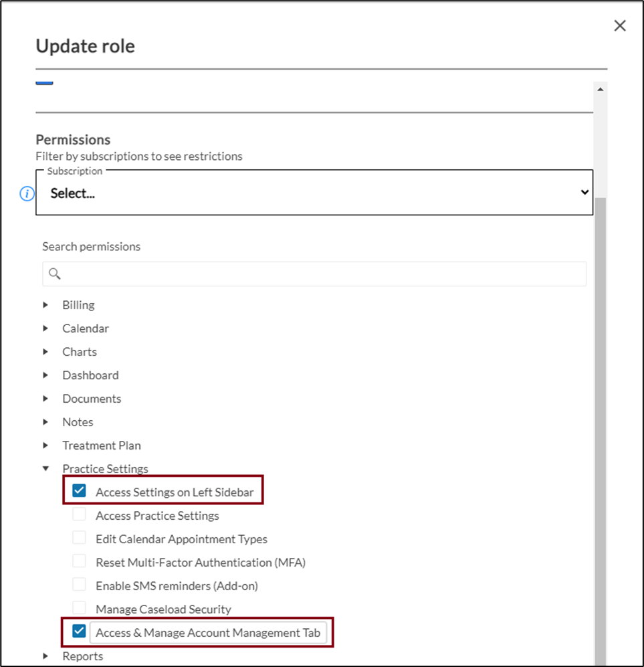Type in the Search permissions field
The height and width of the screenshot is (667, 644).
click(321, 274)
